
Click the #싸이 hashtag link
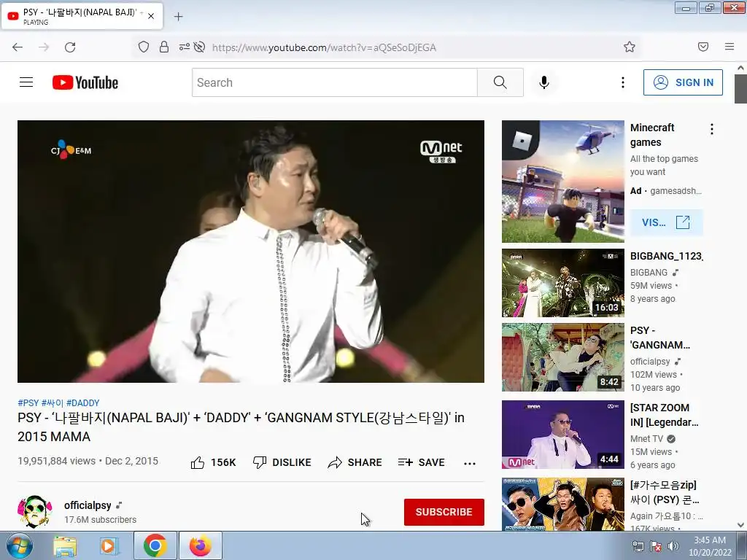tap(53, 402)
